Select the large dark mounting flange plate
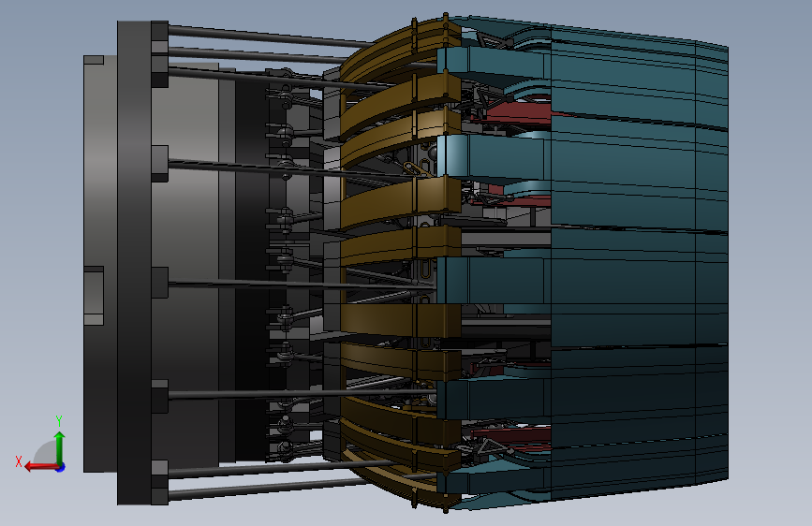Image resolution: width=812 pixels, height=526 pixels. [134, 263]
